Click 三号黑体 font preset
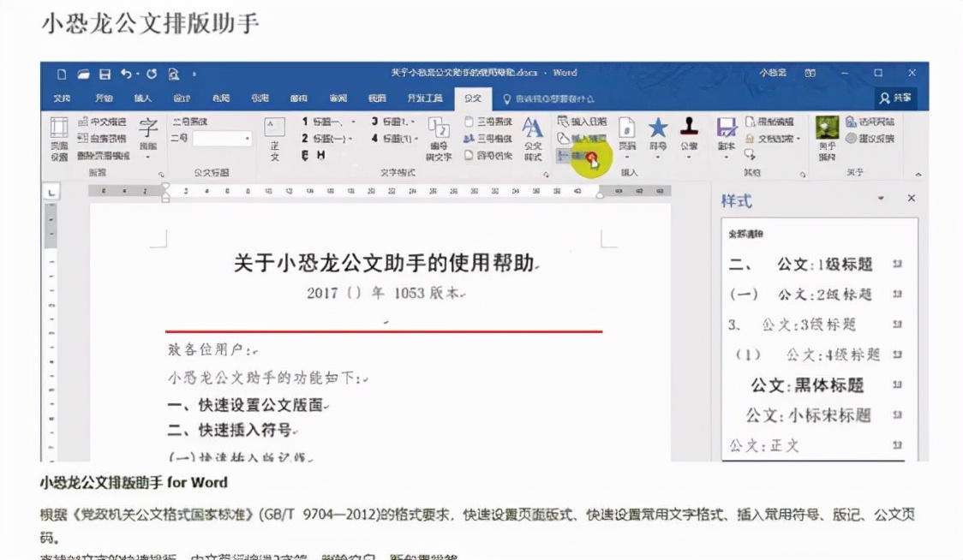Image resolution: width=963 pixels, height=560 pixels. pos(488,122)
